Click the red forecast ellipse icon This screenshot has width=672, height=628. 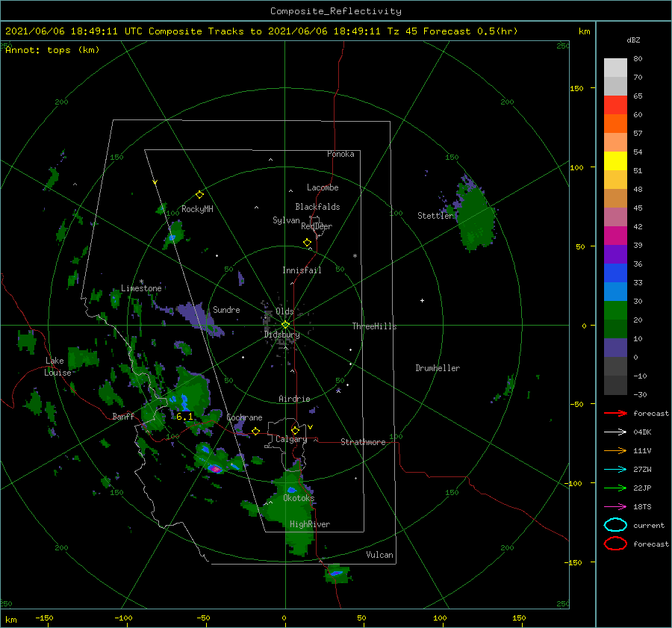(x=615, y=544)
